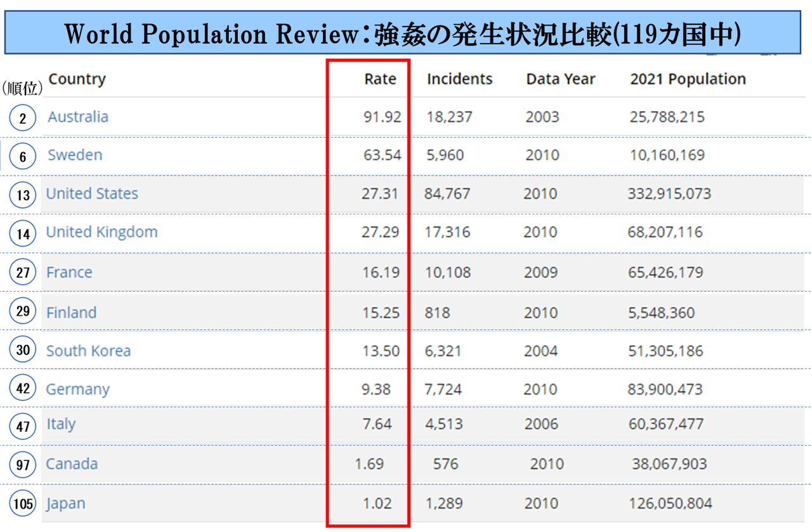The width and height of the screenshot is (812, 532).
Task: Select the Finland link
Action: click(72, 313)
